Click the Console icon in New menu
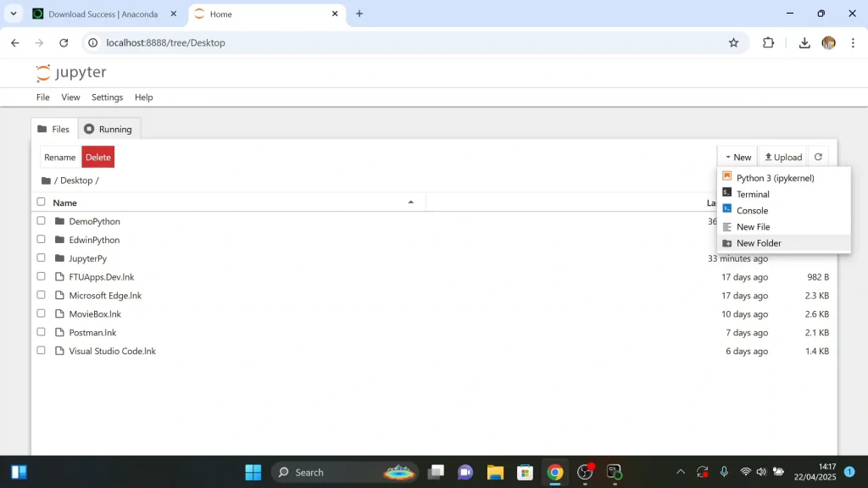The width and height of the screenshot is (868, 488). (x=726, y=209)
